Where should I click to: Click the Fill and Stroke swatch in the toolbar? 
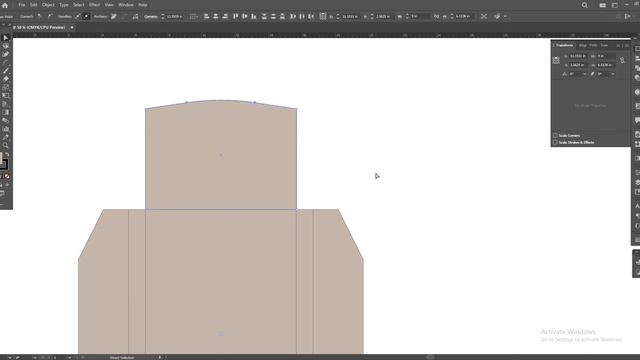click(3, 163)
